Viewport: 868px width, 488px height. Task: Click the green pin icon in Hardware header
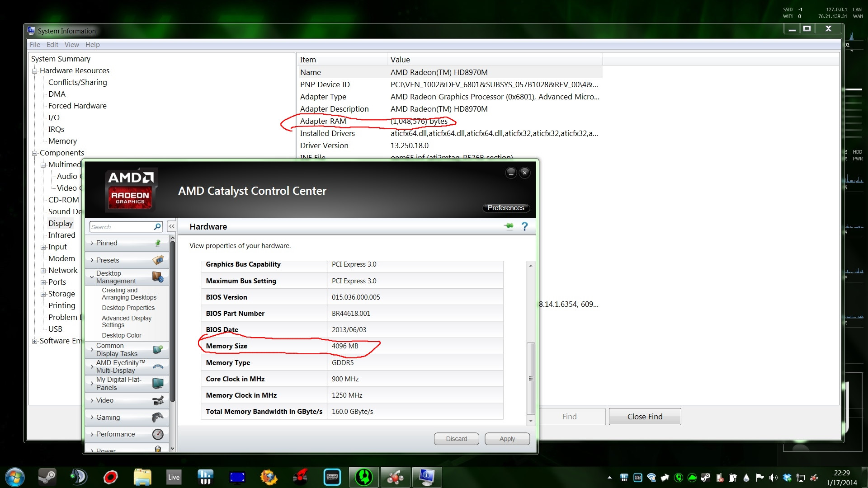509,226
